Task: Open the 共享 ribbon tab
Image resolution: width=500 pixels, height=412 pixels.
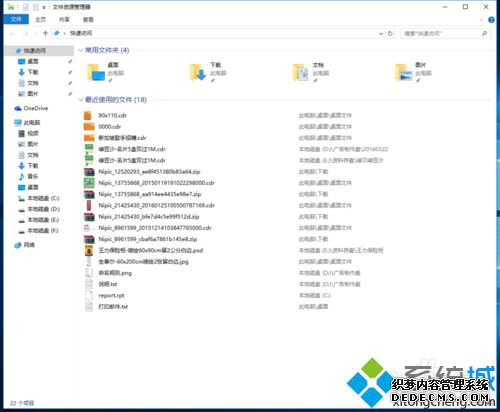Action: click(64, 20)
